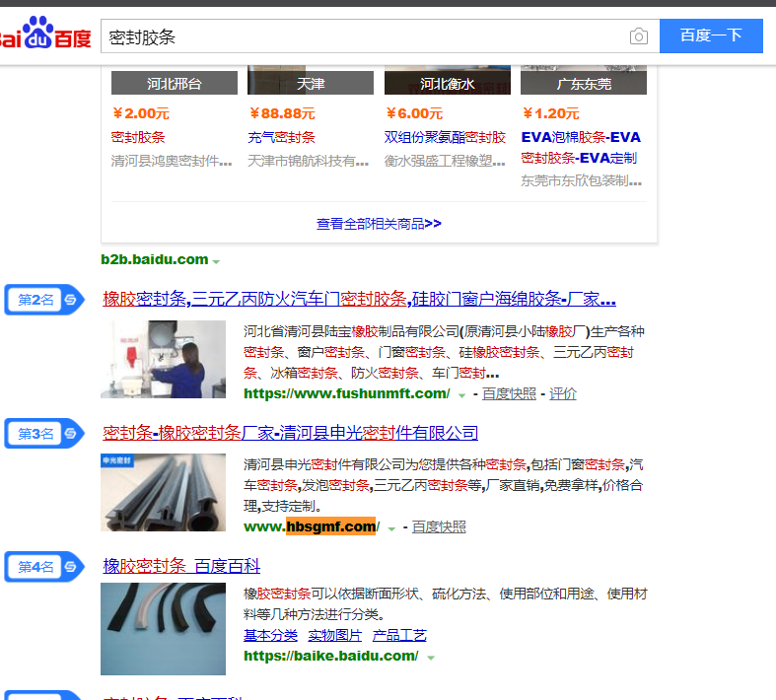The image size is (776, 700).
Task: Click seller name 衡水强盛工程橡塑...
Action: 445,161
